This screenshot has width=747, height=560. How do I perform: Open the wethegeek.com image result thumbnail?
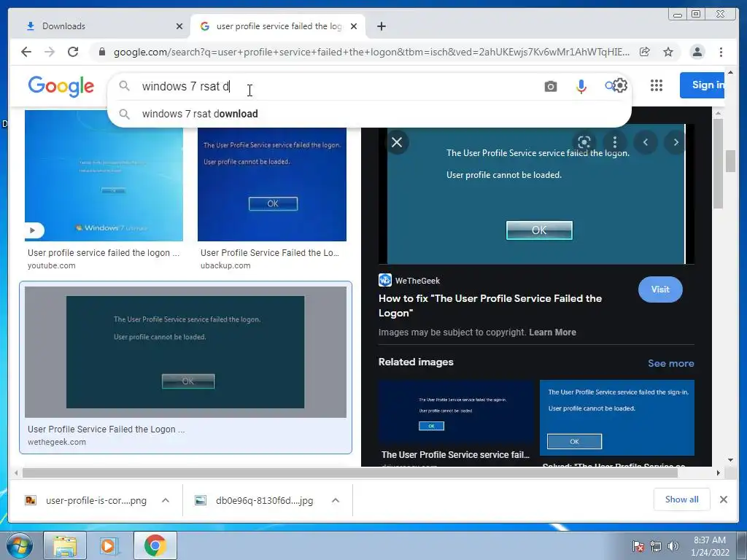[185, 352]
